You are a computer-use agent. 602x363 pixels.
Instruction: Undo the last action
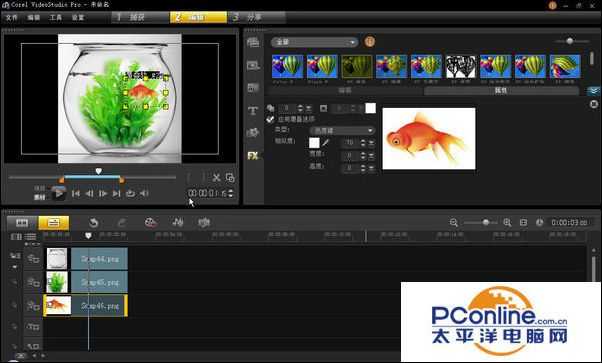tap(93, 223)
